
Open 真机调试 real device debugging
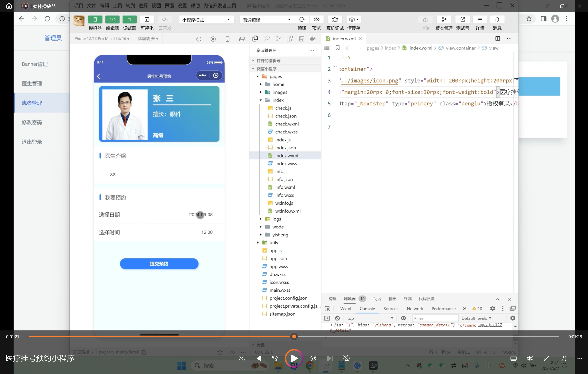tap(335, 20)
